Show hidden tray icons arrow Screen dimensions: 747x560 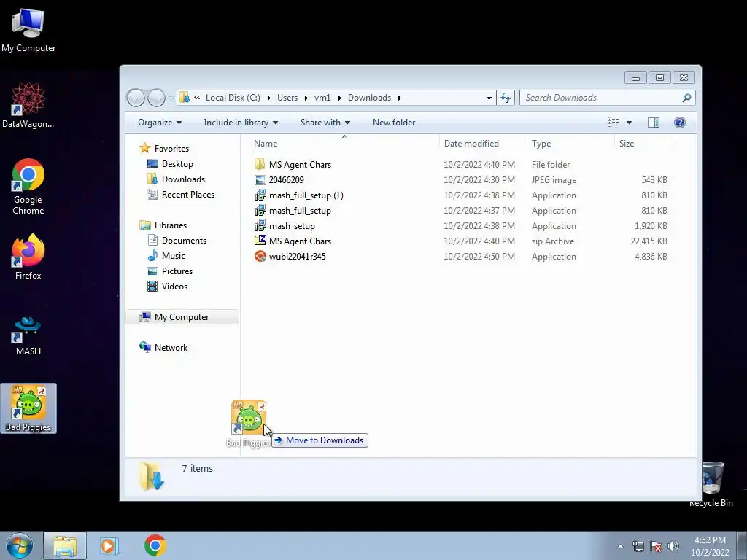620,547
